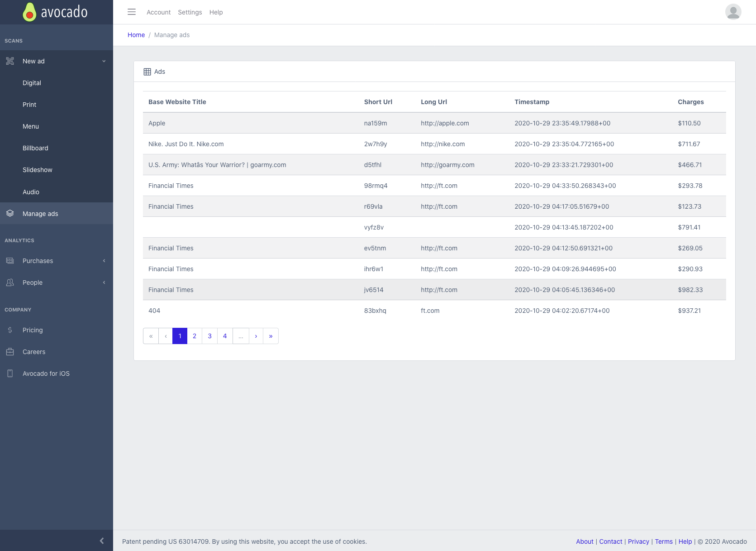
Task: Expand the People chevron
Action: coord(104,283)
